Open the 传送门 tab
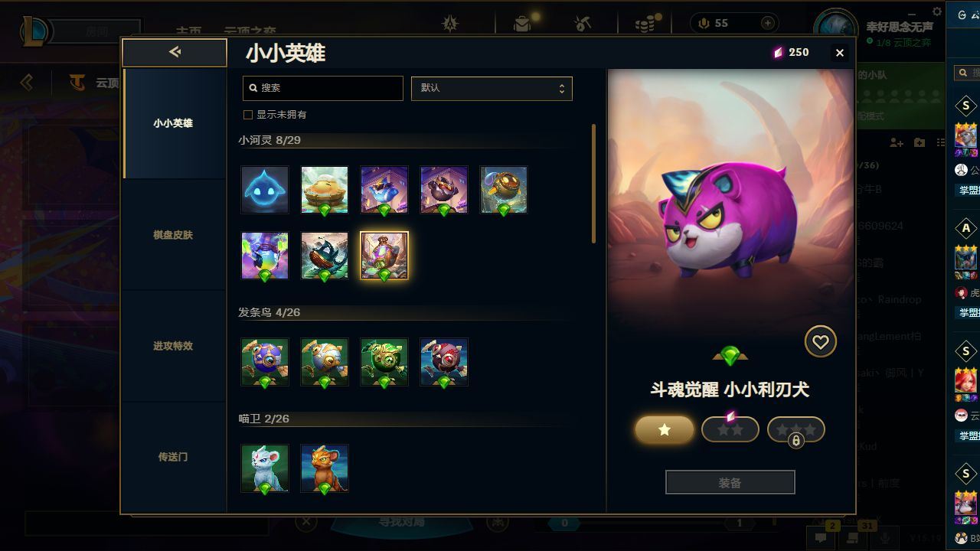Image resolution: width=980 pixels, height=551 pixels. pos(173,457)
